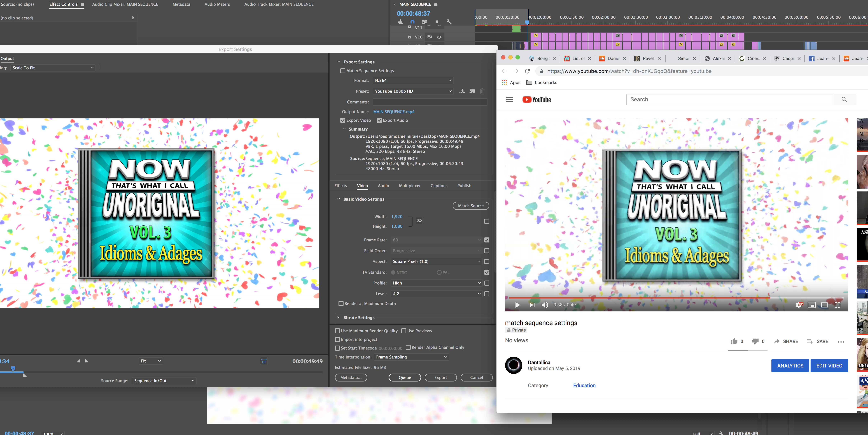This screenshot has width=868, height=435.
Task: Click the Export button
Action: click(440, 377)
